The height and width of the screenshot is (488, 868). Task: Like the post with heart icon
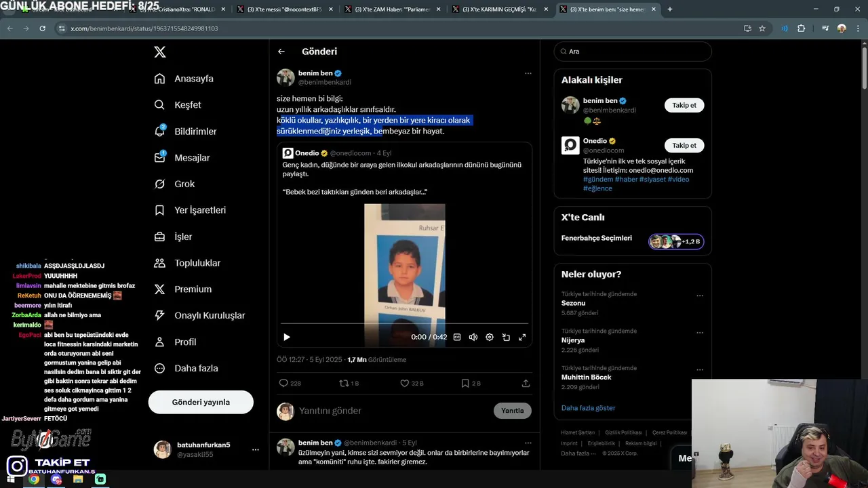[412, 383]
